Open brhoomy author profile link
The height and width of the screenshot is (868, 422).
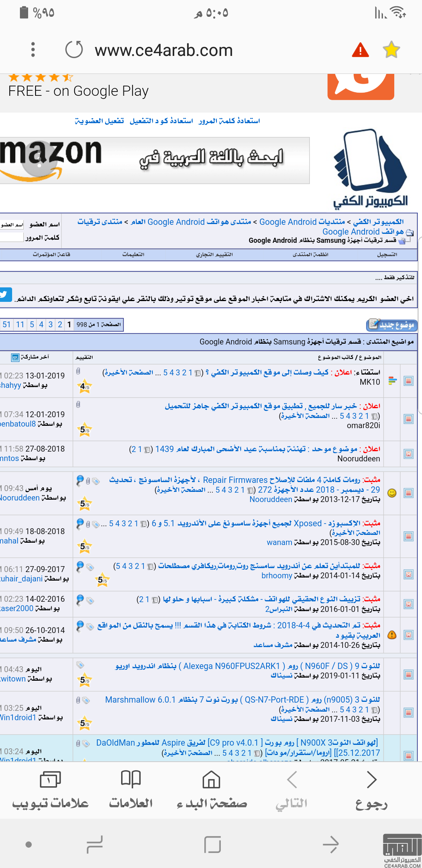(x=277, y=576)
